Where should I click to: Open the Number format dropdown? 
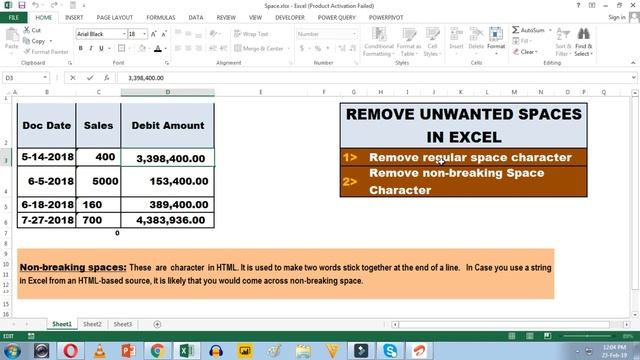click(354, 34)
